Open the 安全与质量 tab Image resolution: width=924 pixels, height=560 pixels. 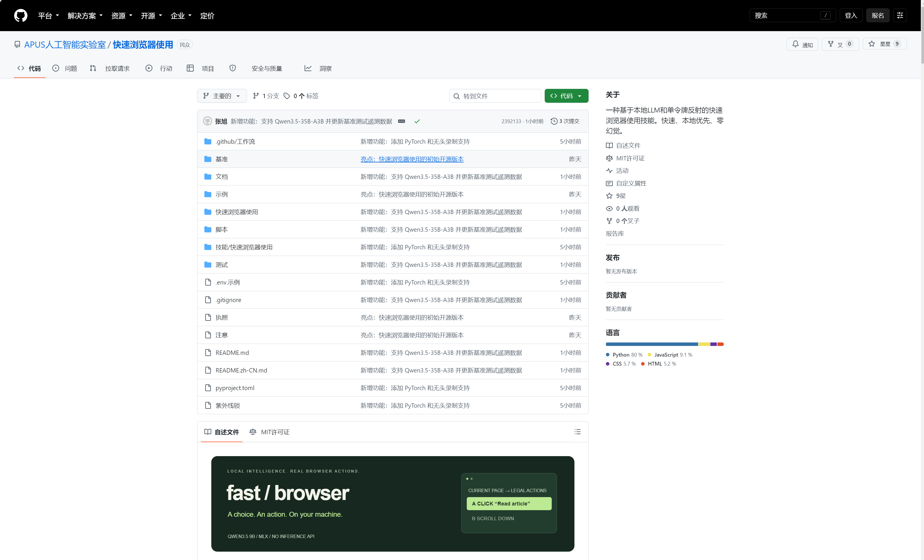pos(256,68)
